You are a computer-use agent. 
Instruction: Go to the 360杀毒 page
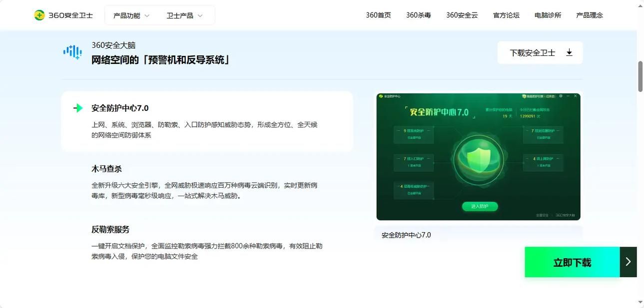click(x=419, y=15)
